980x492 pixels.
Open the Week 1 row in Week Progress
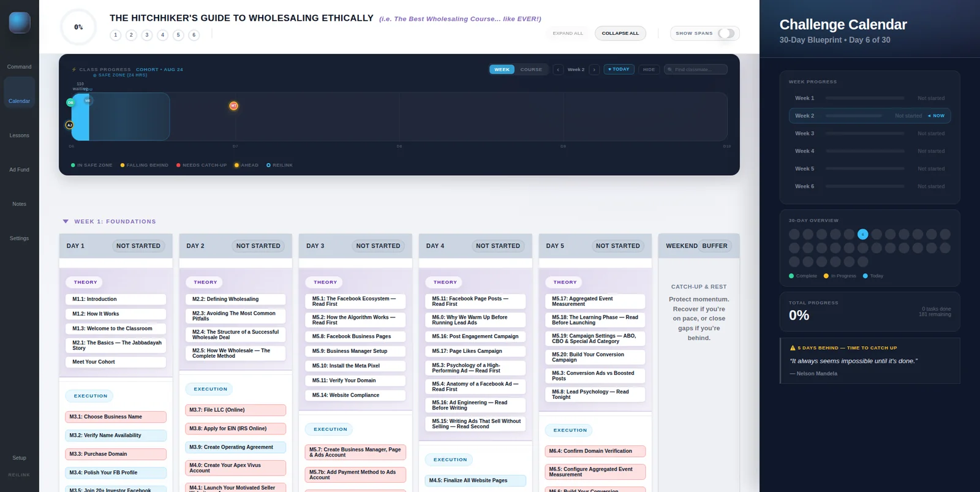pyautogui.click(x=870, y=98)
